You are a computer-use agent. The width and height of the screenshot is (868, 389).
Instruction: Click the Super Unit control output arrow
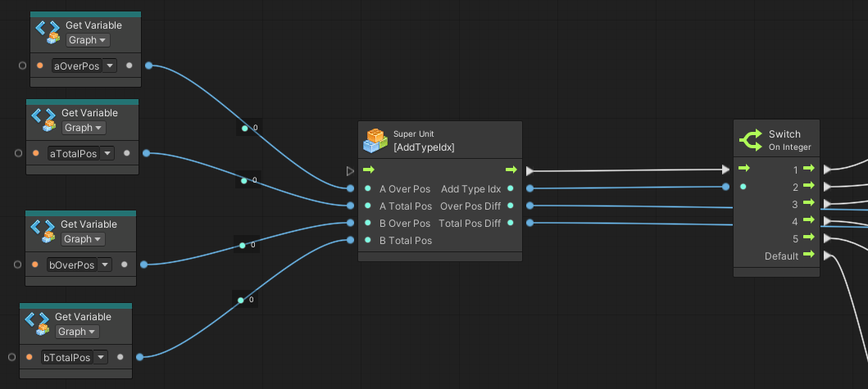pos(511,170)
